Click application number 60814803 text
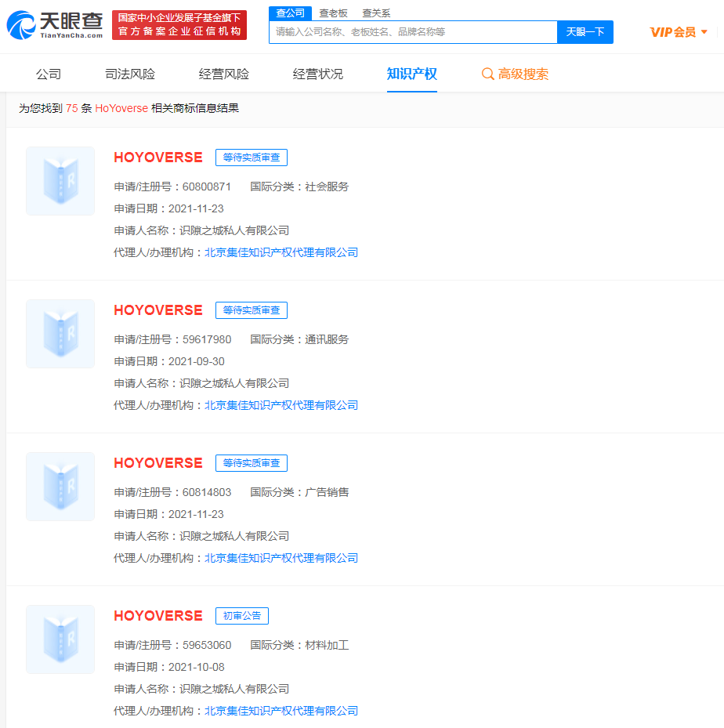Viewport: 724px width, 728px height. (x=207, y=492)
